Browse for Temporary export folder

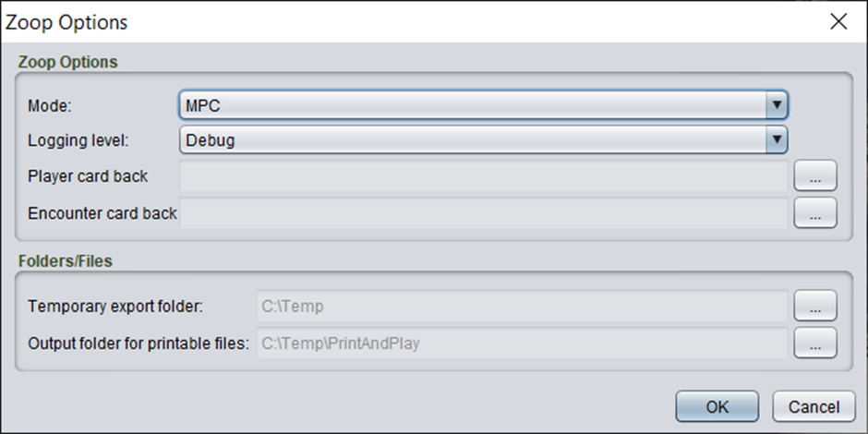tap(815, 306)
